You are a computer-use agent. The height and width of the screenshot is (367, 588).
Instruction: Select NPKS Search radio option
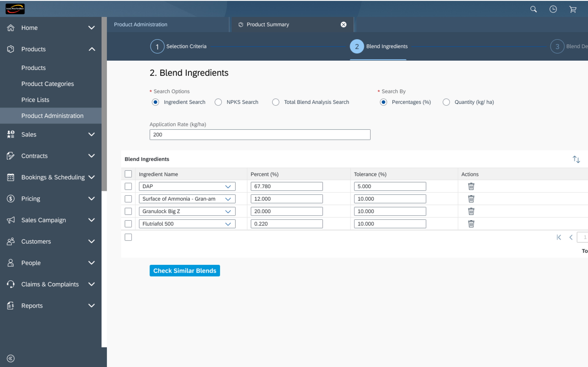(x=218, y=102)
